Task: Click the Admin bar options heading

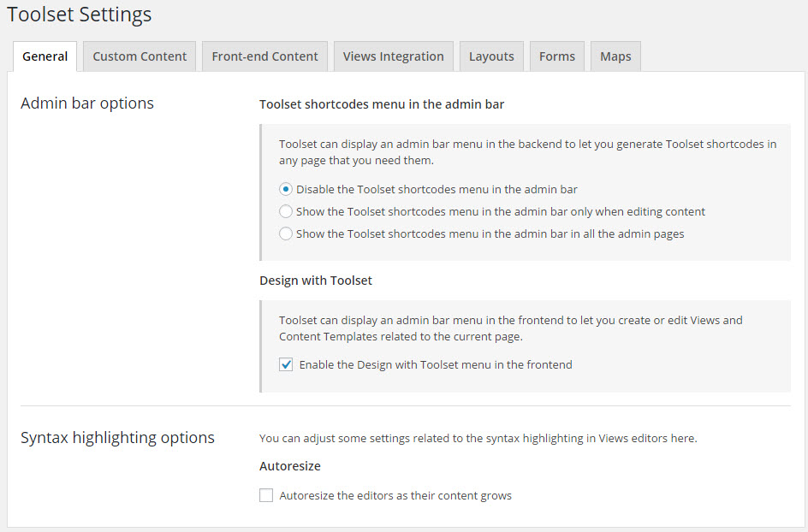Action: [x=87, y=103]
